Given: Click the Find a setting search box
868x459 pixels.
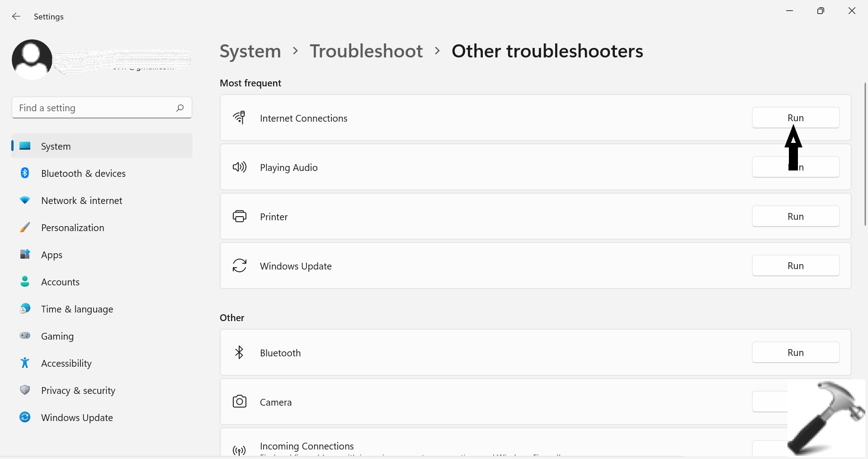Looking at the screenshot, I should point(95,108).
